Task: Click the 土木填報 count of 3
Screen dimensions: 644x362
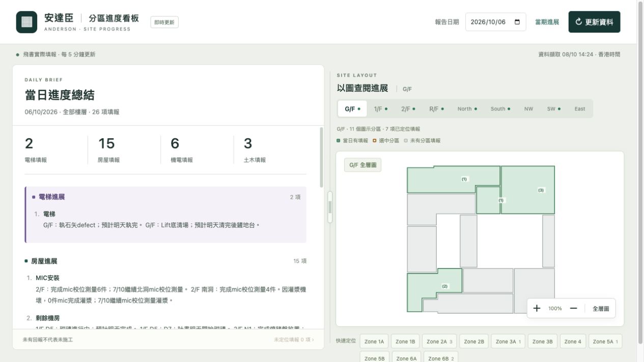Action: click(248, 143)
